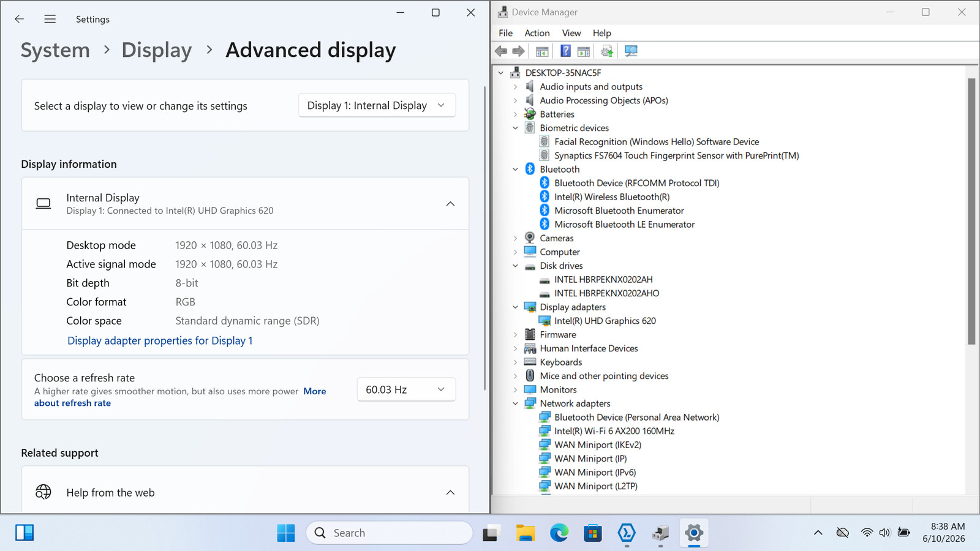Navigate to System in the Settings breadcrumb
The height and width of the screenshot is (551, 980).
pos(55,50)
